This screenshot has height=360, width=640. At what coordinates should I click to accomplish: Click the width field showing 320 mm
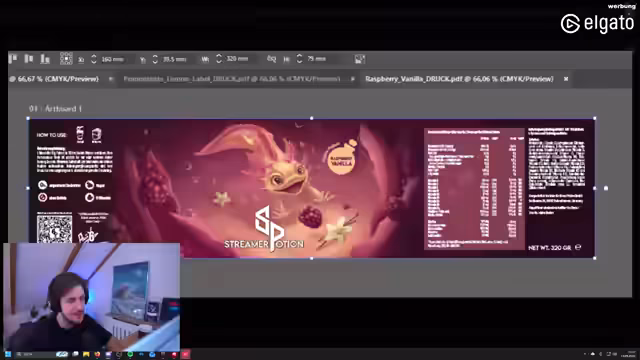pos(238,59)
